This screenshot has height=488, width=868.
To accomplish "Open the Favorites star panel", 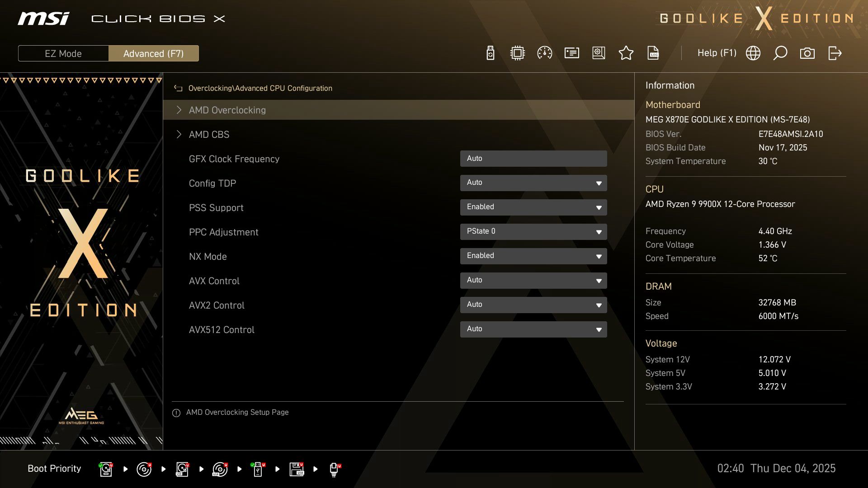I will point(626,53).
